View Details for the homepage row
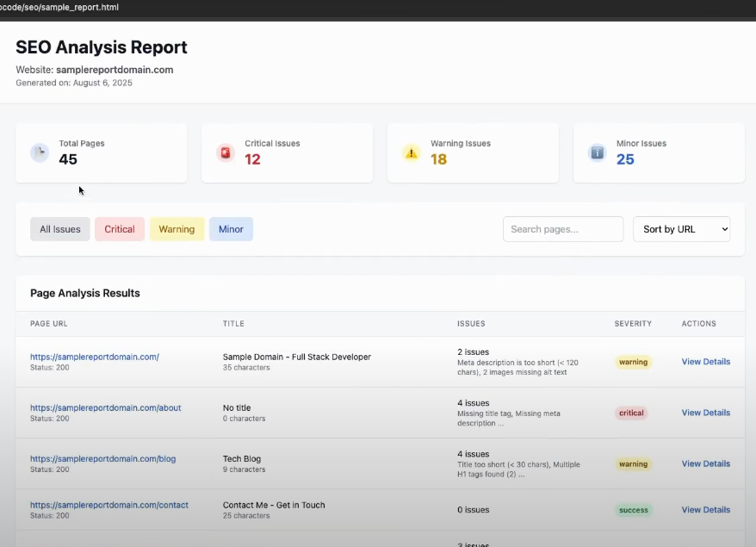The image size is (756, 547). tap(705, 362)
